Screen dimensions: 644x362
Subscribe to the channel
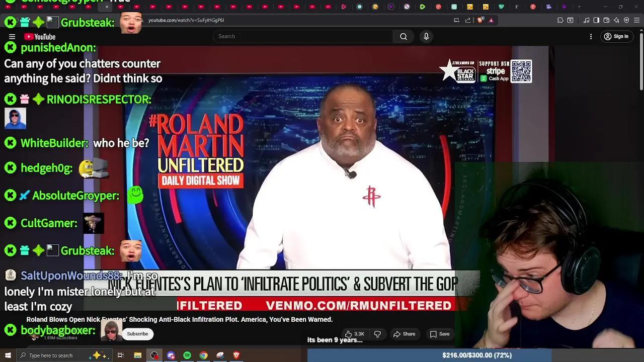[137, 334]
